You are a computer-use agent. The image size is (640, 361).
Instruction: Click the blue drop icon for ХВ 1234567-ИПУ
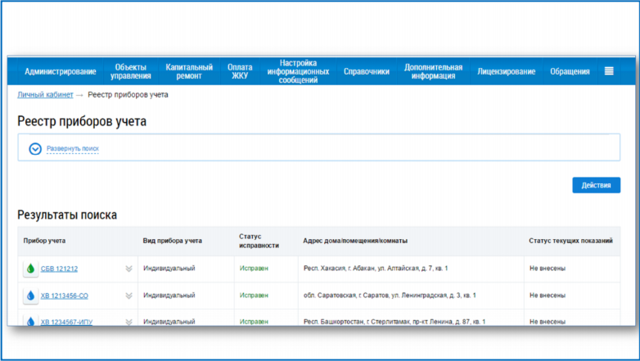[31, 321]
